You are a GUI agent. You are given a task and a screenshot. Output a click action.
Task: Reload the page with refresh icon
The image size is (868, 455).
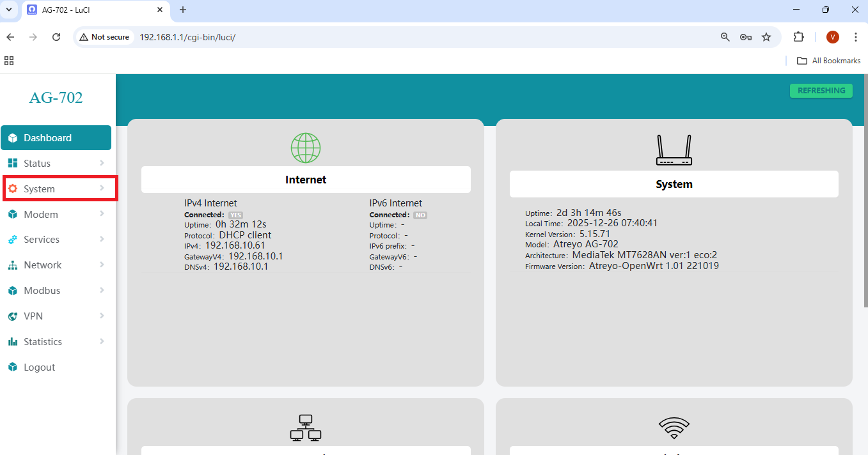56,37
